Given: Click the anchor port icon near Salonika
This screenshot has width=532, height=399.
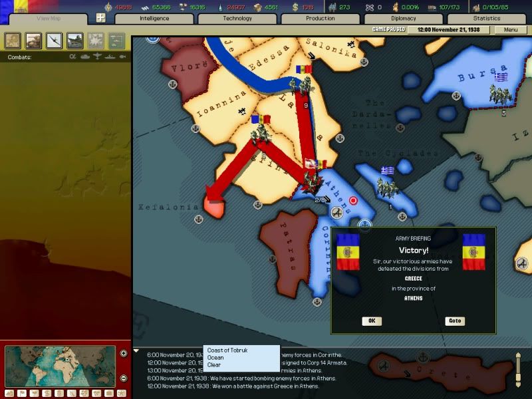Looking at the screenshot, I should 364,62.
